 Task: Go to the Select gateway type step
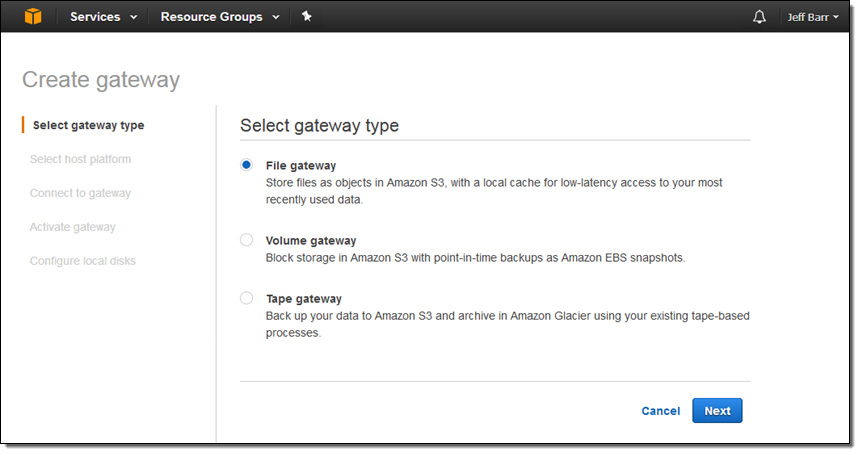pyautogui.click(x=88, y=126)
